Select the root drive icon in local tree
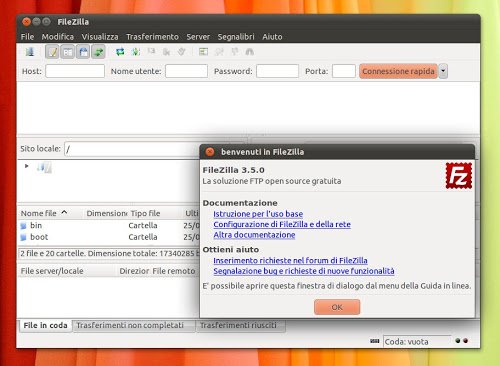This screenshot has width=500, height=366. pos(44,168)
